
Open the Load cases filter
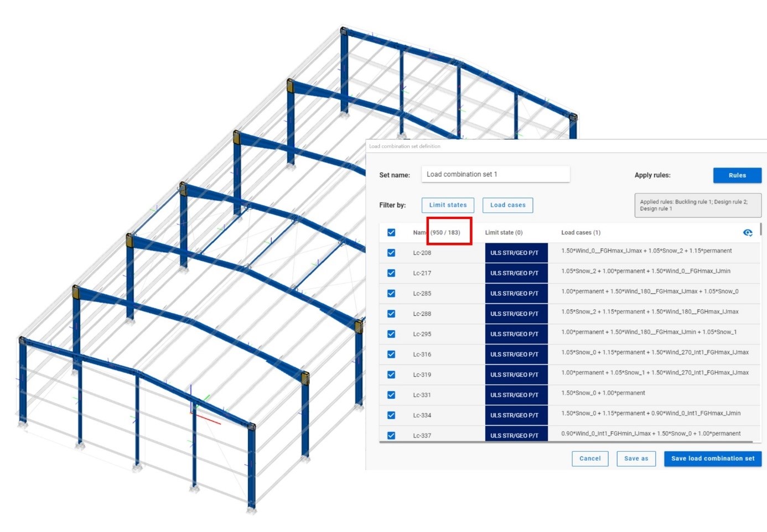point(507,205)
